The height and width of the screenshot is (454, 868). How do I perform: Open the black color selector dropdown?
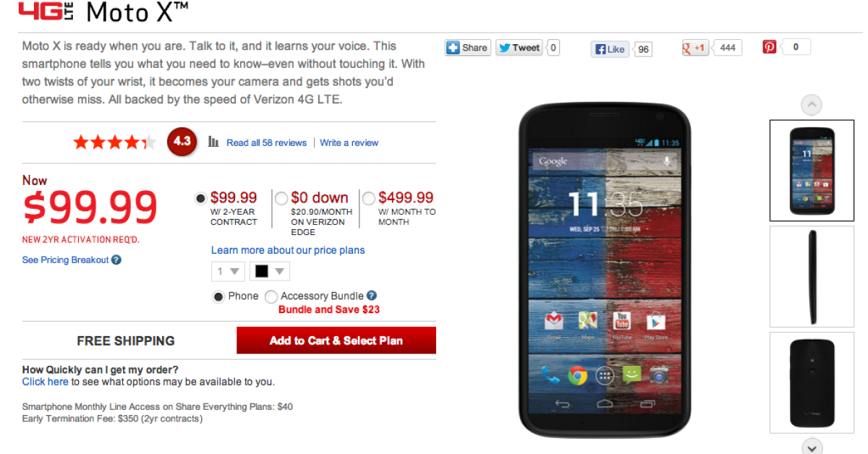(270, 272)
